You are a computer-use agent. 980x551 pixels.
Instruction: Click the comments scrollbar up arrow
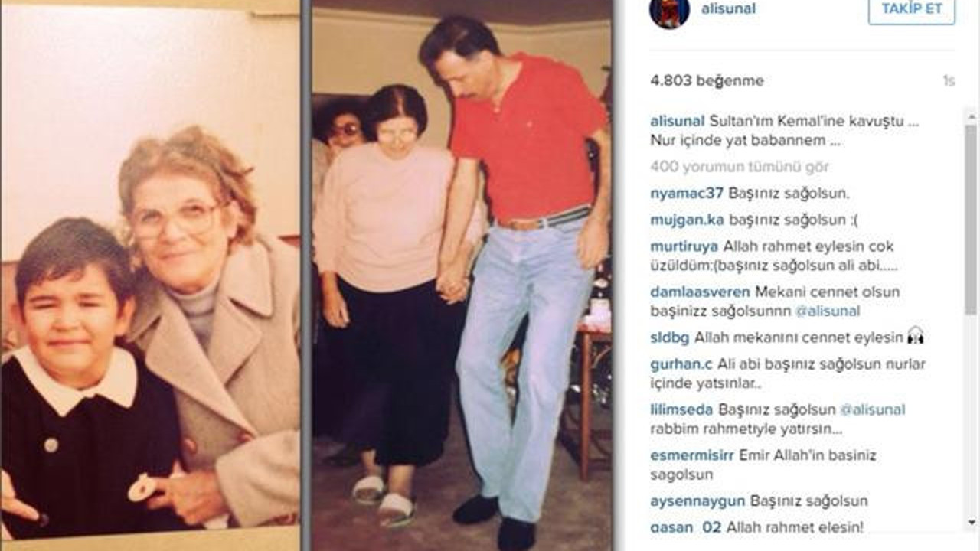point(970,117)
